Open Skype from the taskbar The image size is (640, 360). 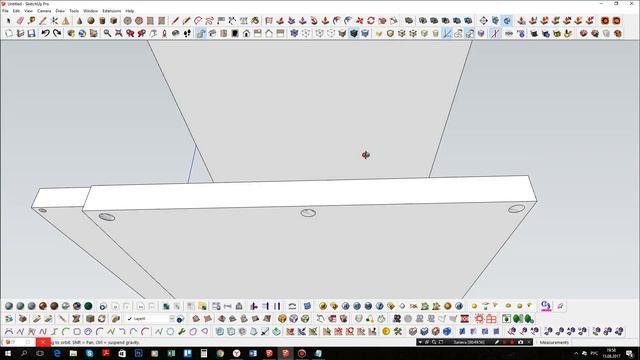point(89,353)
